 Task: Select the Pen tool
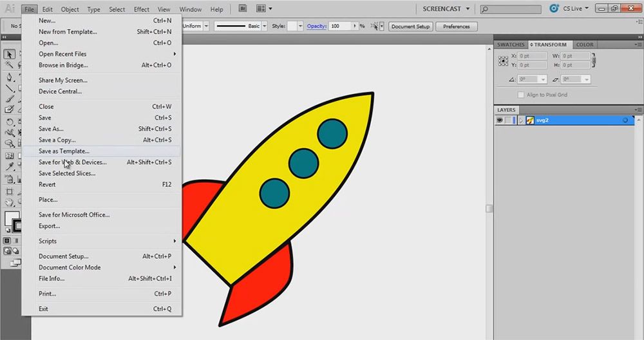click(x=10, y=77)
